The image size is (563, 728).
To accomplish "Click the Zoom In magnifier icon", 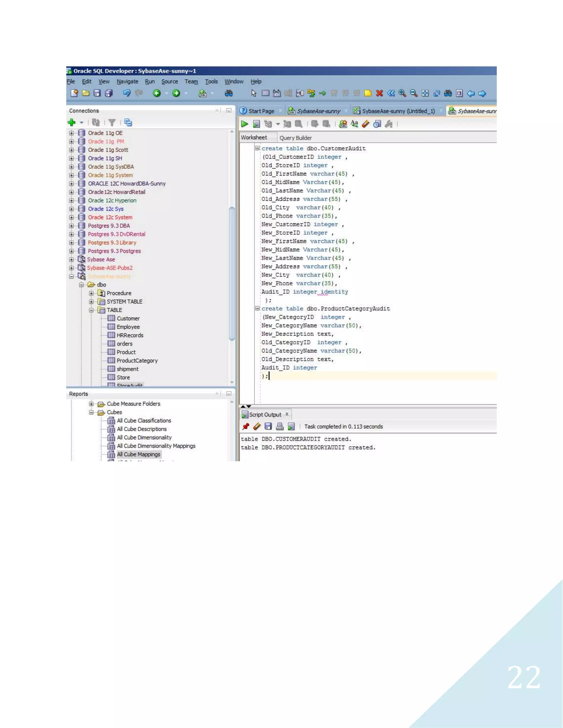I will [x=402, y=93].
